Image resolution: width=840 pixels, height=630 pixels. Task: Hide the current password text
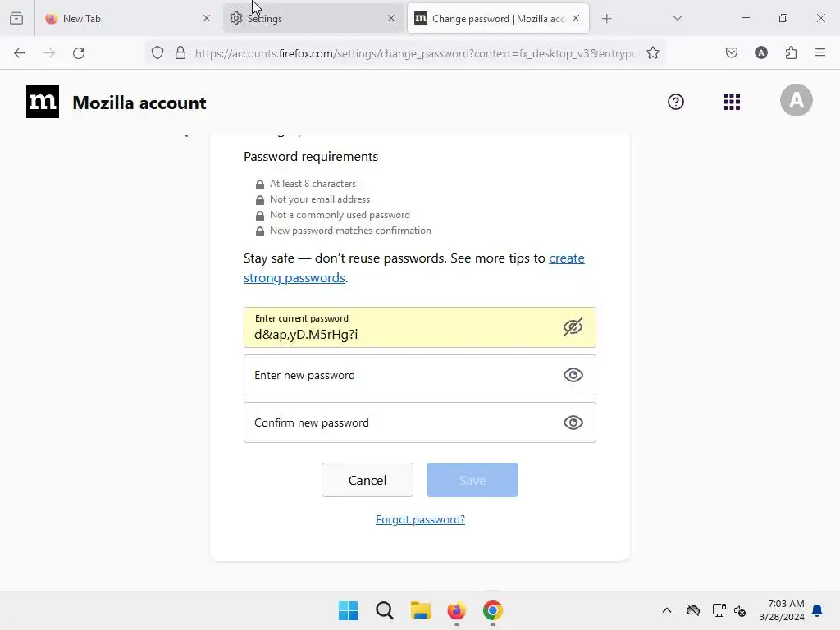click(573, 327)
